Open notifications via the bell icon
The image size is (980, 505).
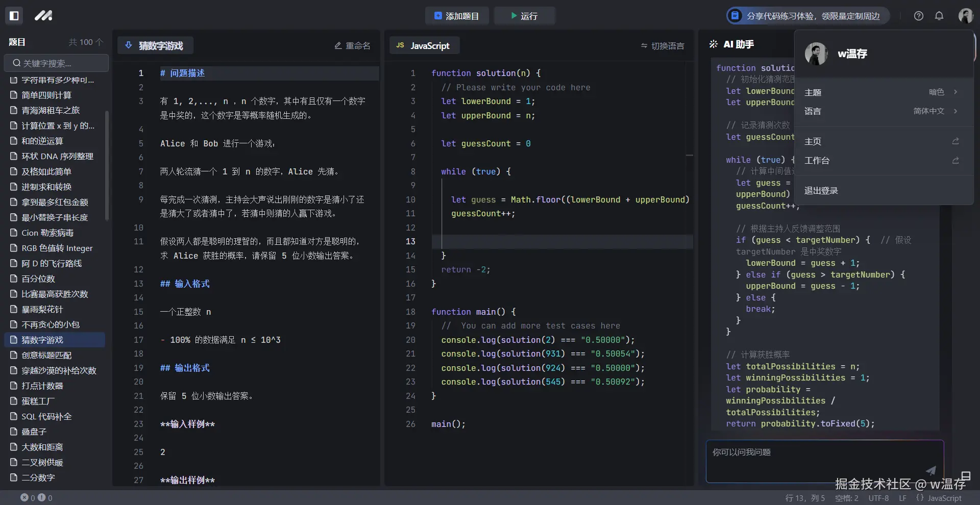939,16
